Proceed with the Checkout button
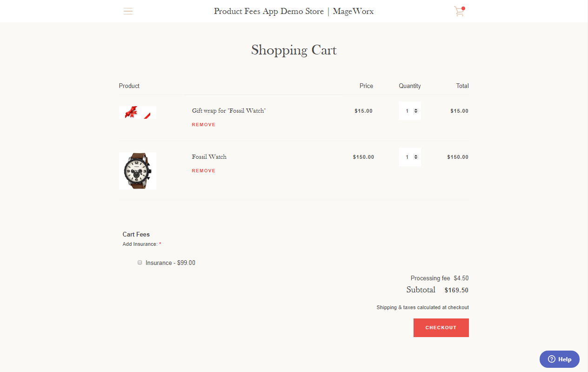This screenshot has width=588, height=372. (x=441, y=328)
